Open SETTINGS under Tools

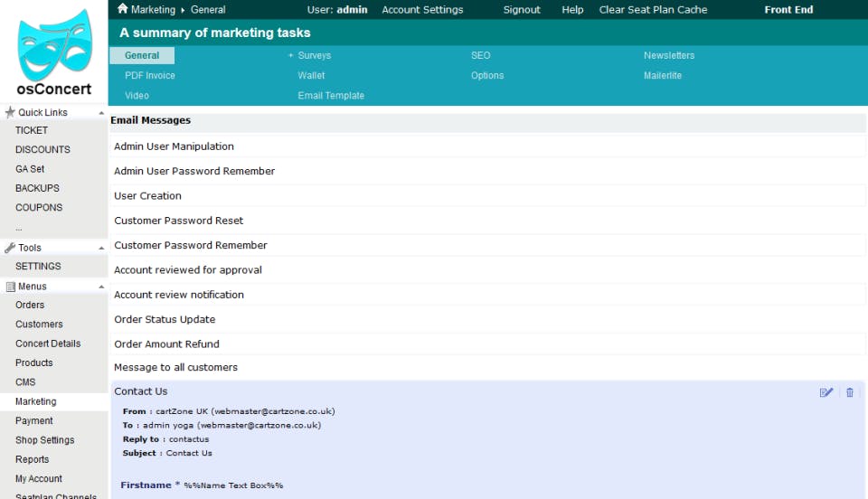pos(38,266)
